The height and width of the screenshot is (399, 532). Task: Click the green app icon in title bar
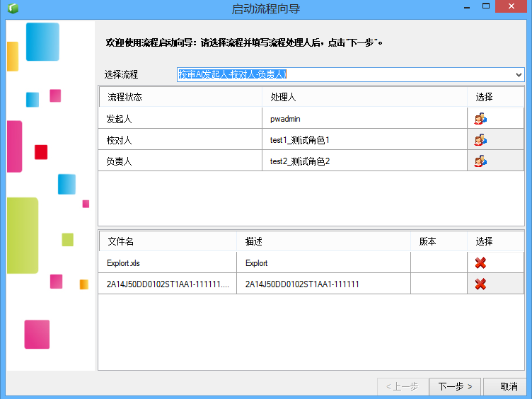[12, 8]
